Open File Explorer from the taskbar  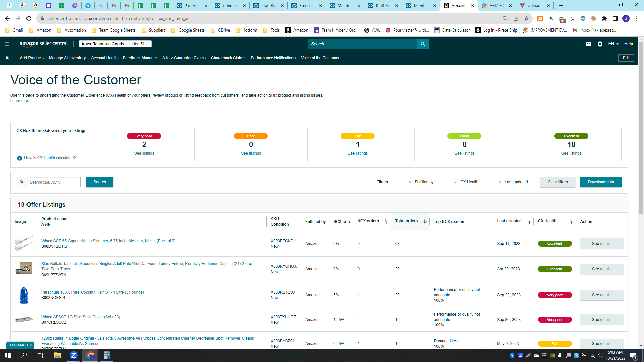tap(57, 355)
